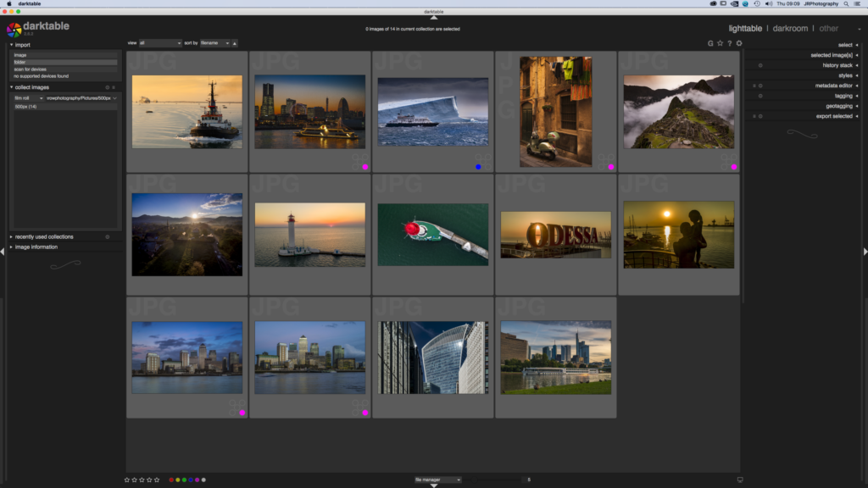
Task: Toggle grouping with the G icon
Action: [x=710, y=43]
